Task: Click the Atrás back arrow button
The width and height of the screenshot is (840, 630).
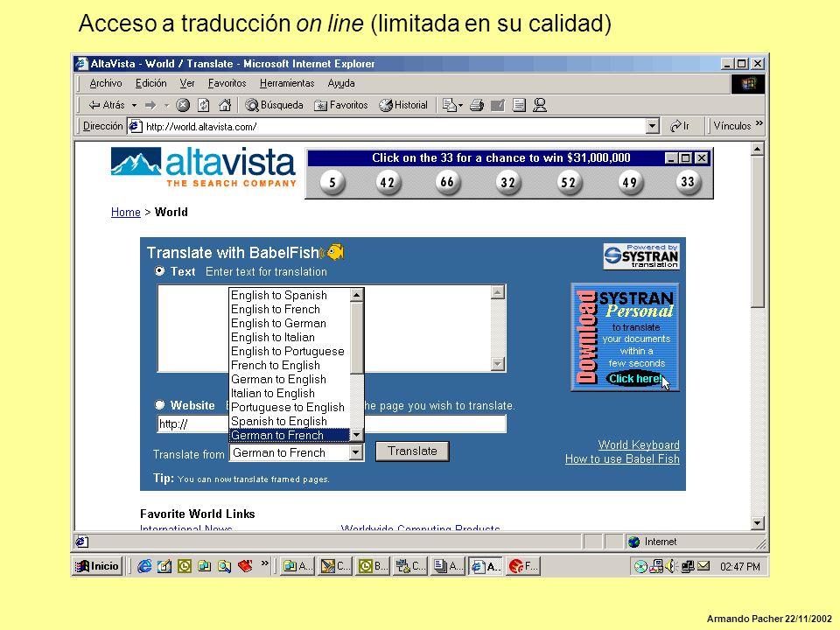Action: tap(107, 105)
